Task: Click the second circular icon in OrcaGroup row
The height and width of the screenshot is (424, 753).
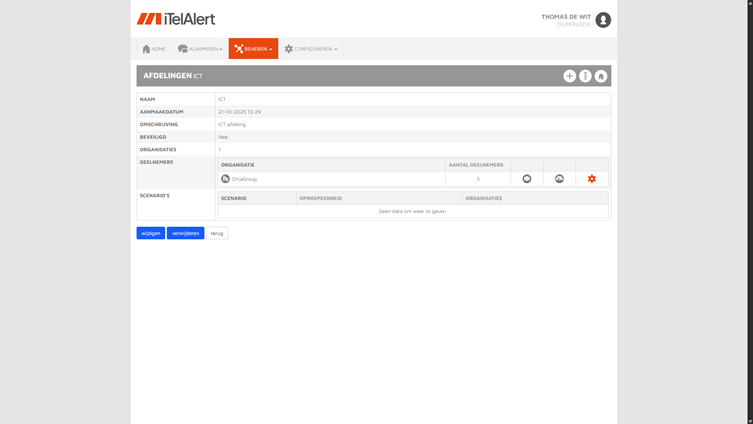Action: [x=559, y=179]
